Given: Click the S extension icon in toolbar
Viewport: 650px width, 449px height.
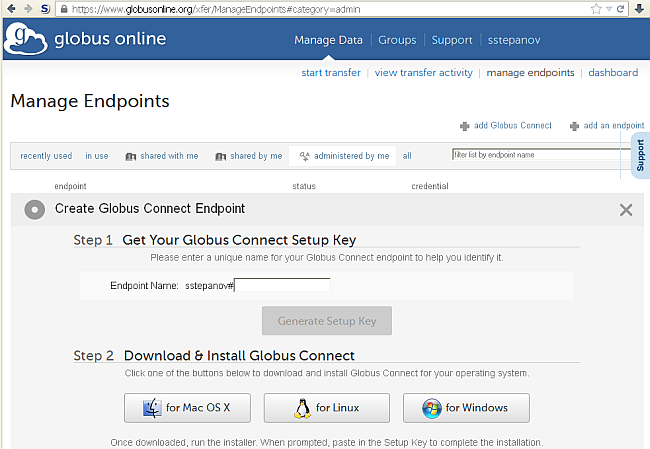Looking at the screenshot, I should click(45, 8).
